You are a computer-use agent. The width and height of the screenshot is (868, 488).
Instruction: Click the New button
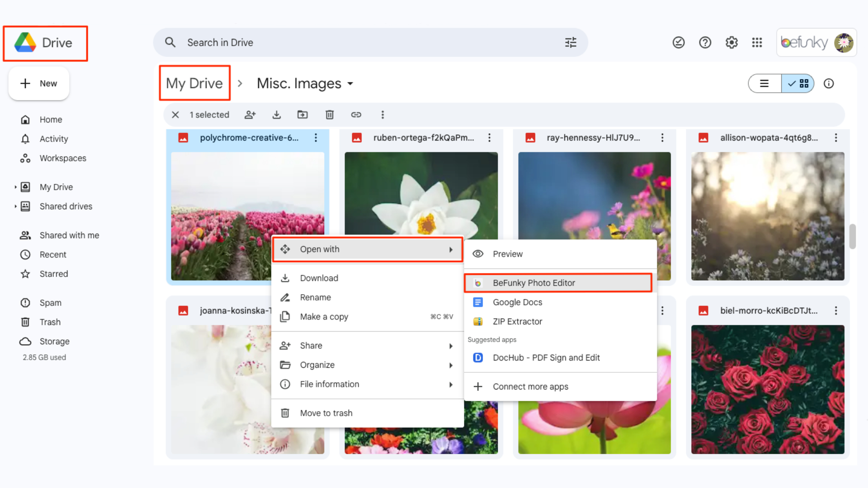[x=39, y=83]
